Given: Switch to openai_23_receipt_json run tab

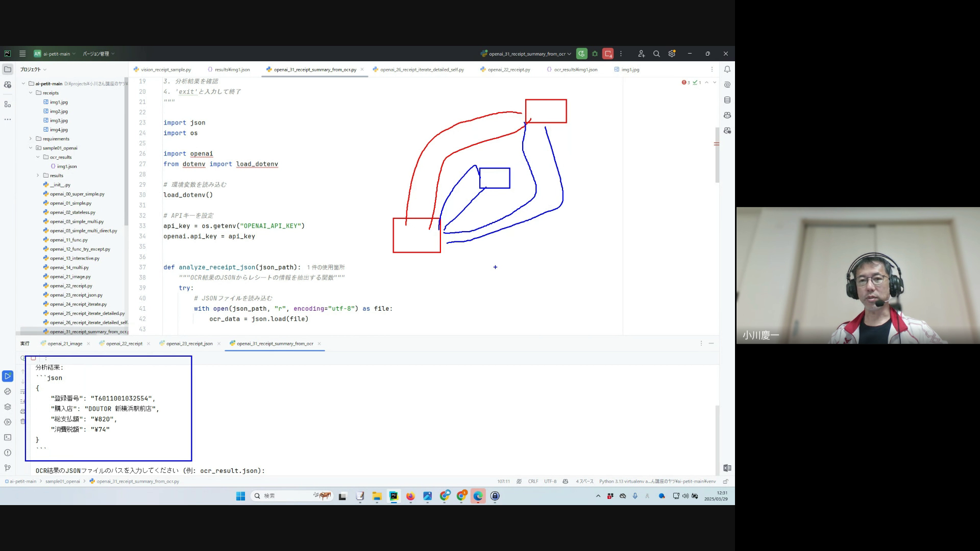Looking at the screenshot, I should point(189,343).
